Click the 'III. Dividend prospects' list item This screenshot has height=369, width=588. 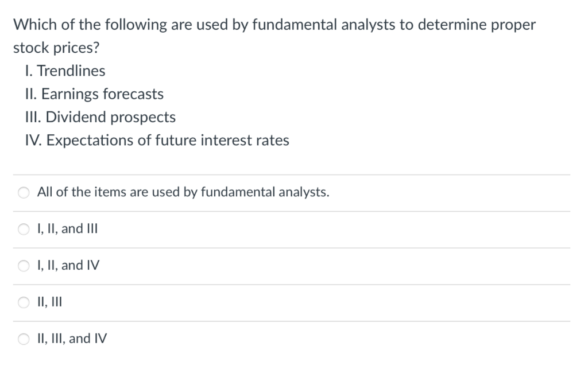pyautogui.click(x=104, y=118)
